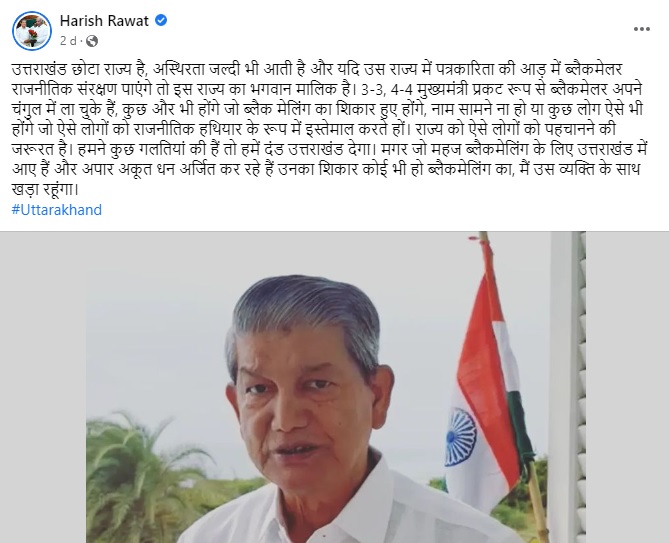
Task: Open the "2 d" post timestamp
Action: (68, 41)
